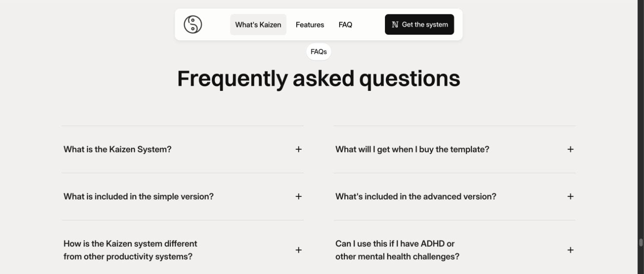Click plus icon beside advanced version question
Viewport: 644px width, 274px height.
pyautogui.click(x=570, y=197)
